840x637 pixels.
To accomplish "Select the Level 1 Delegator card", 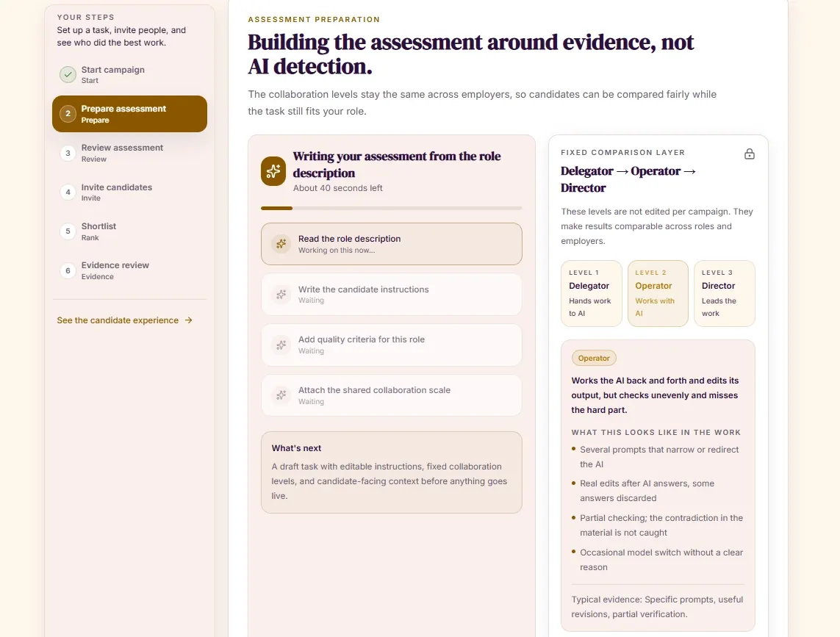I will tap(592, 293).
